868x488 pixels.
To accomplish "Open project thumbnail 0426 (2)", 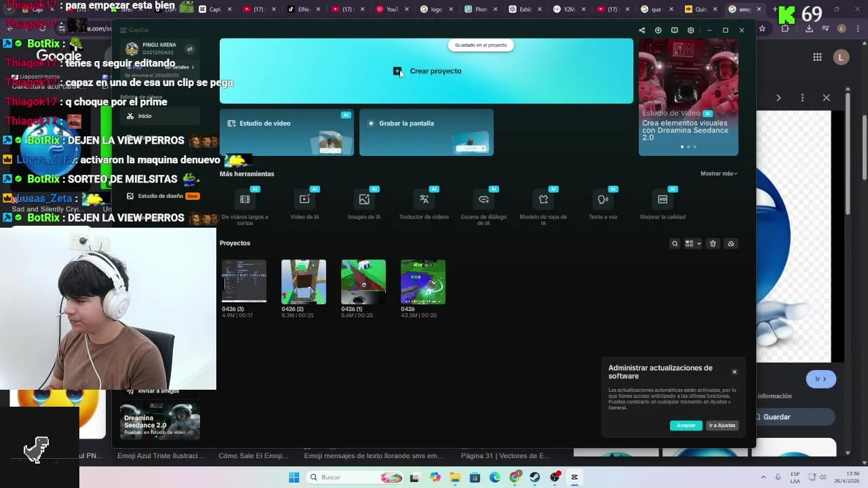I will [x=304, y=282].
